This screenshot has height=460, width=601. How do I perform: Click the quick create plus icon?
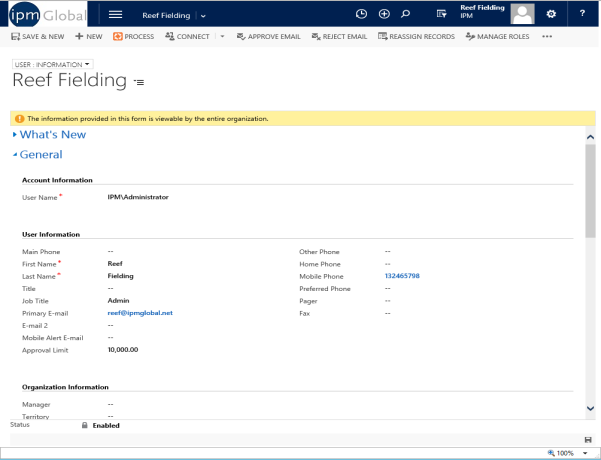[384, 14]
